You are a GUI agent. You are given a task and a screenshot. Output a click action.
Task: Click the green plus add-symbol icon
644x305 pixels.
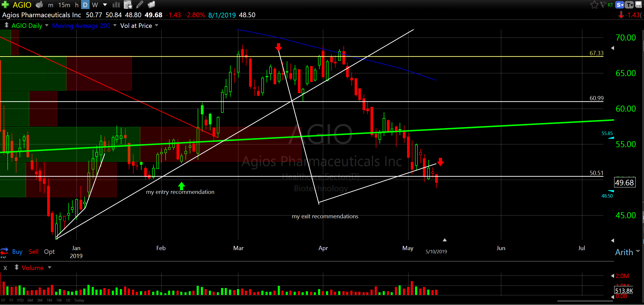point(5,5)
